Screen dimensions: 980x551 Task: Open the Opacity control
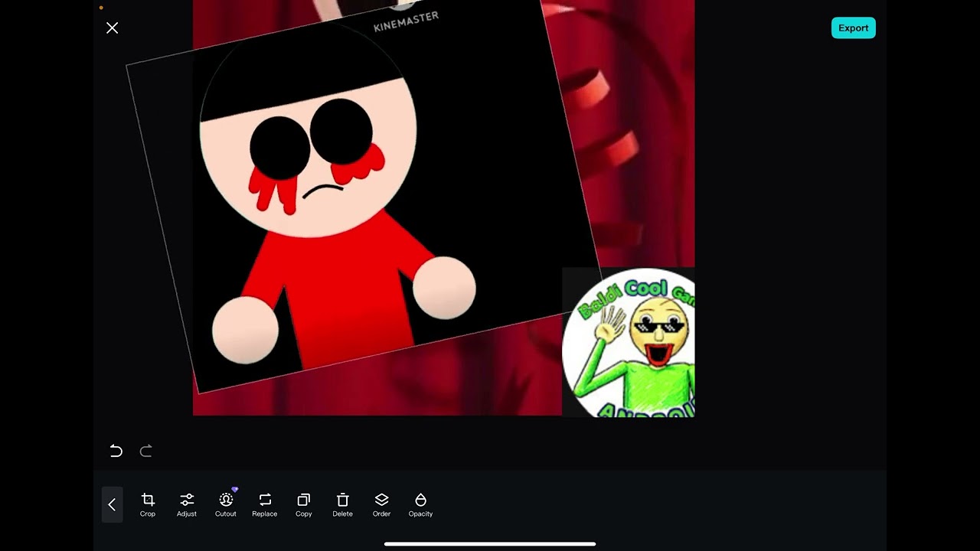pyautogui.click(x=420, y=504)
